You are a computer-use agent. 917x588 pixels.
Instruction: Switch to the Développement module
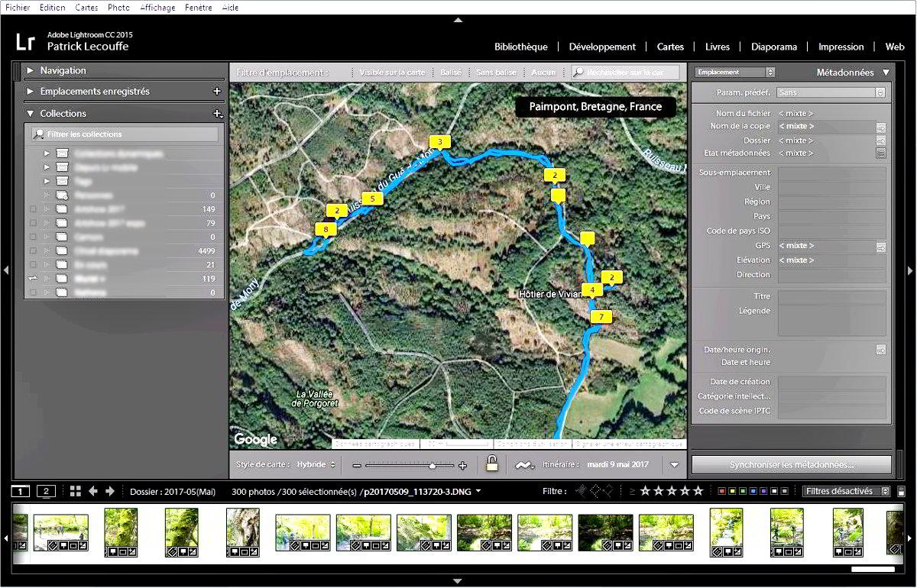[x=602, y=47]
